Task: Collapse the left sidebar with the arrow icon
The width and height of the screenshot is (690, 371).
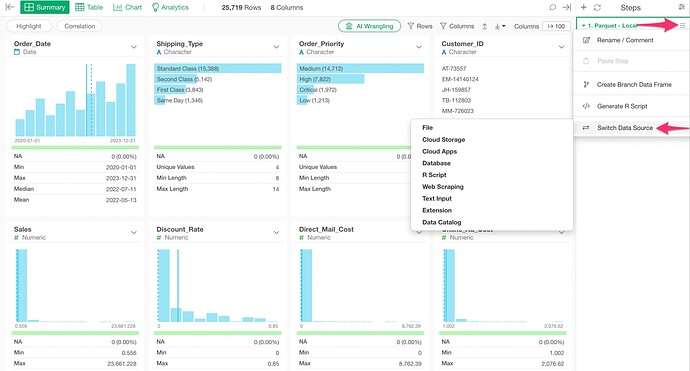Action: coord(10,7)
